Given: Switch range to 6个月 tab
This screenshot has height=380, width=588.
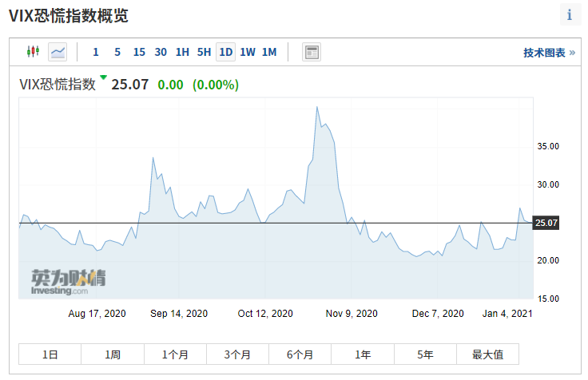Looking at the screenshot, I should tap(300, 354).
